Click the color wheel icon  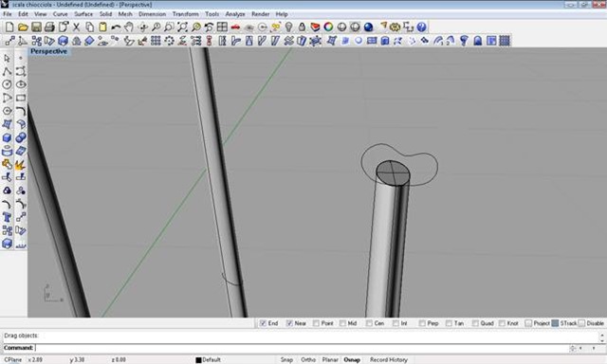(x=328, y=27)
